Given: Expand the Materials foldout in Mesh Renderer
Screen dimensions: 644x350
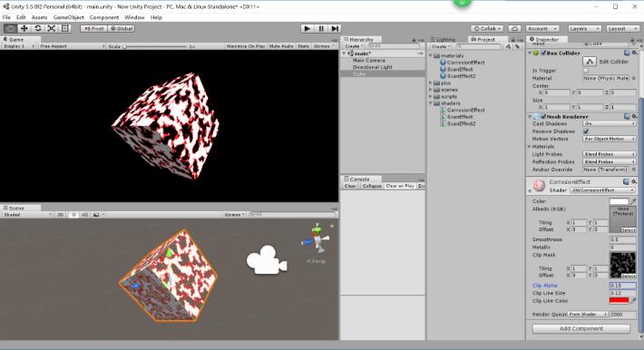Looking at the screenshot, I should [530, 147].
